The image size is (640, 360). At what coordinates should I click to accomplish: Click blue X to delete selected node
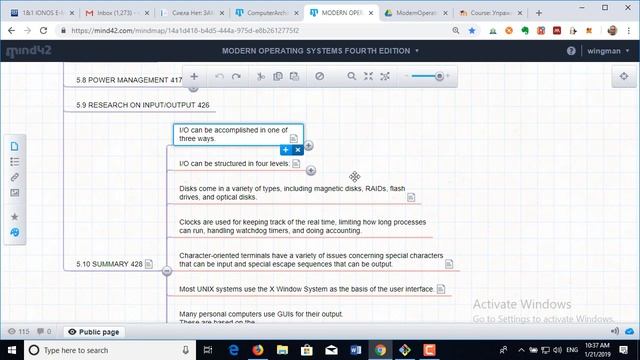pos(298,150)
